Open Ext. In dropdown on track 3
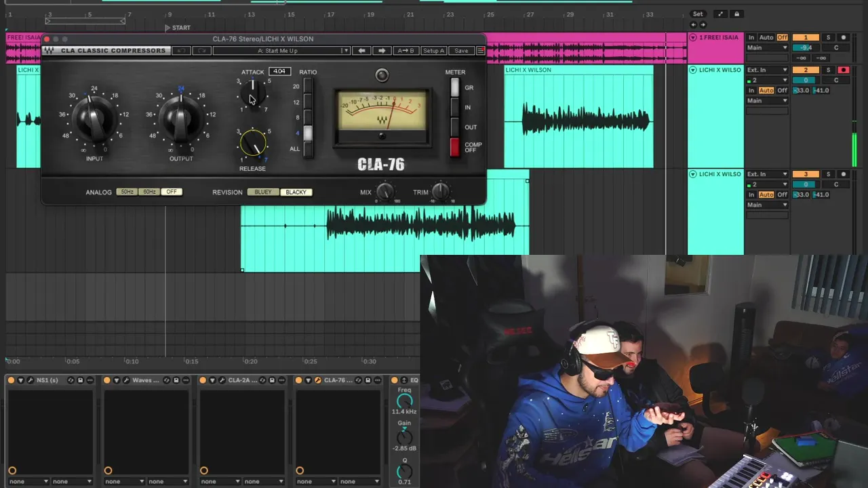The image size is (868, 488). click(x=767, y=174)
